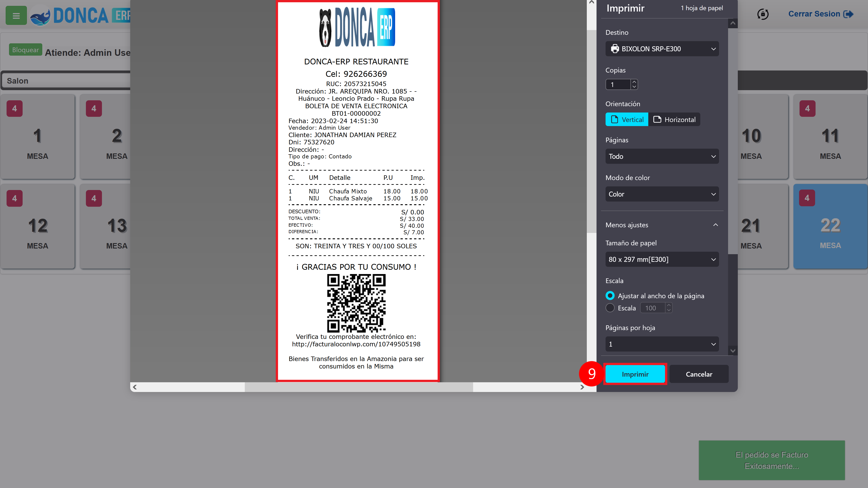Click the seat count badge on Mesa 13
The image size is (868, 488).
point(94,198)
